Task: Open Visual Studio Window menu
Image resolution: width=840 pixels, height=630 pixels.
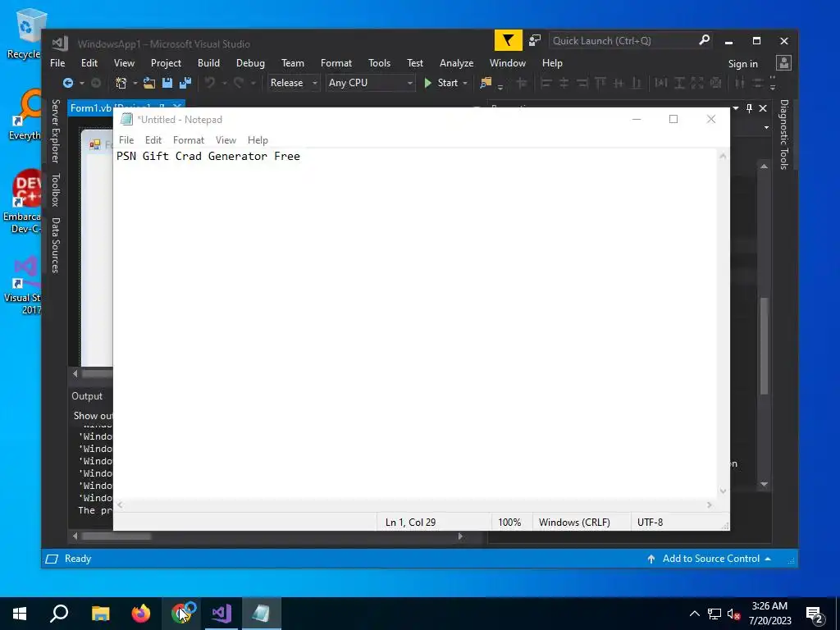Action: [x=507, y=63]
